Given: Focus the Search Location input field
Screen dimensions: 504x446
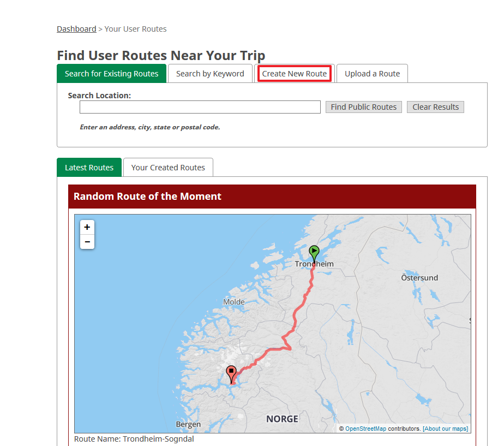Looking at the screenshot, I should 200,107.
